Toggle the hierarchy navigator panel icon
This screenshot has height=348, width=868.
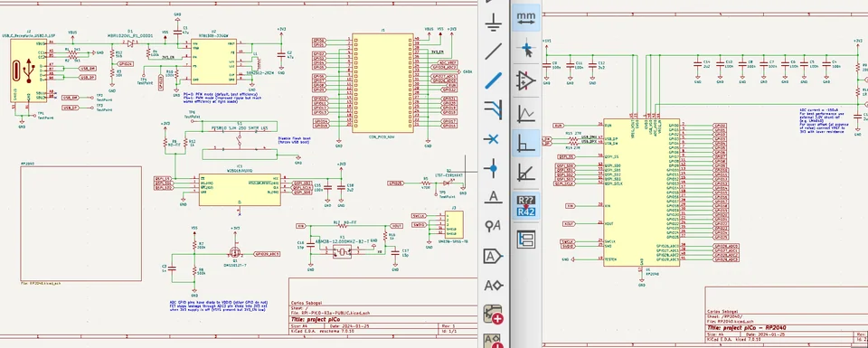coord(526,239)
